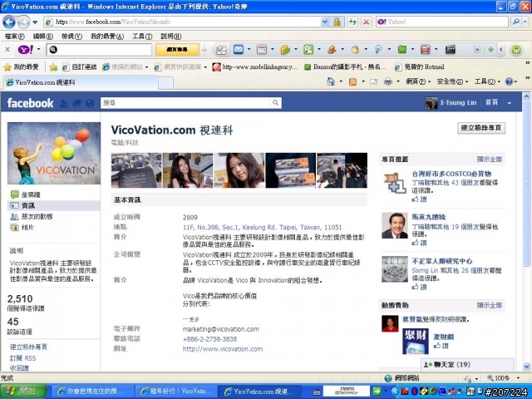Open the recent pages dropdown arrow
Screen dimensions: 532x399
tap(35, 22)
